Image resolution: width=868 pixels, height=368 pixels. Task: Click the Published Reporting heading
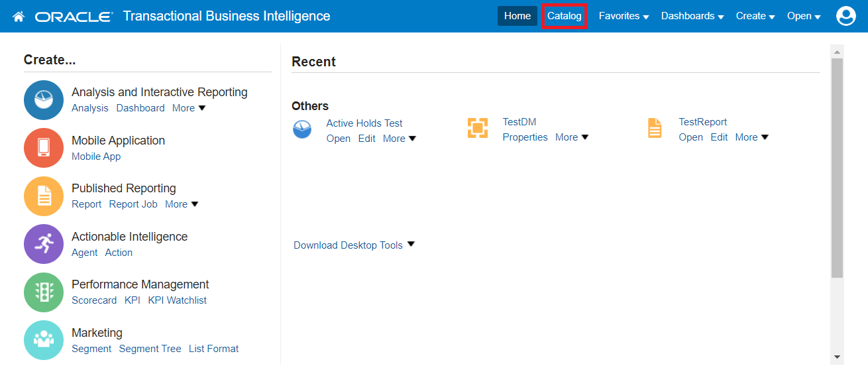(124, 188)
